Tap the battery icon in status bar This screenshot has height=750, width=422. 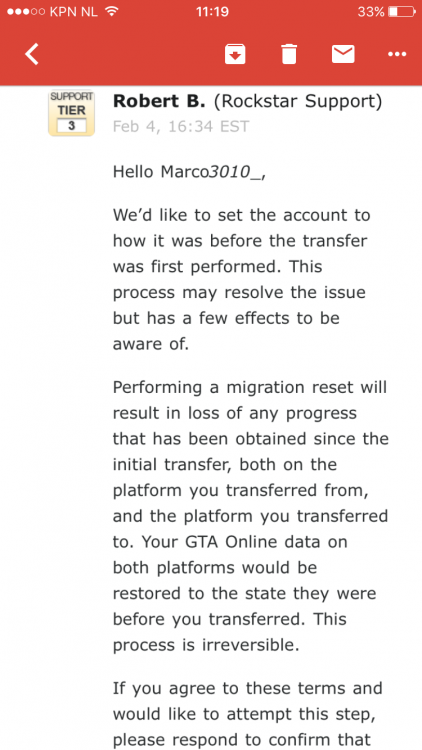point(402,12)
